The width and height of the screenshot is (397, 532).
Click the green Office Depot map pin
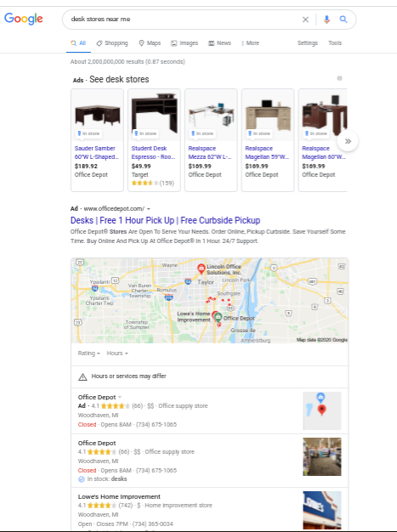[218, 318]
